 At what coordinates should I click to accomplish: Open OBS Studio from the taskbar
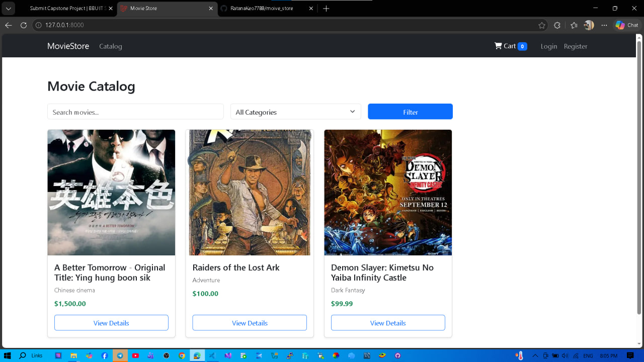167,355
